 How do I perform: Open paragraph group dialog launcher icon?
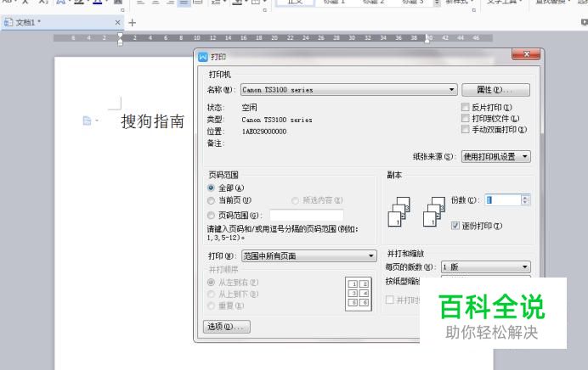(265, 10)
